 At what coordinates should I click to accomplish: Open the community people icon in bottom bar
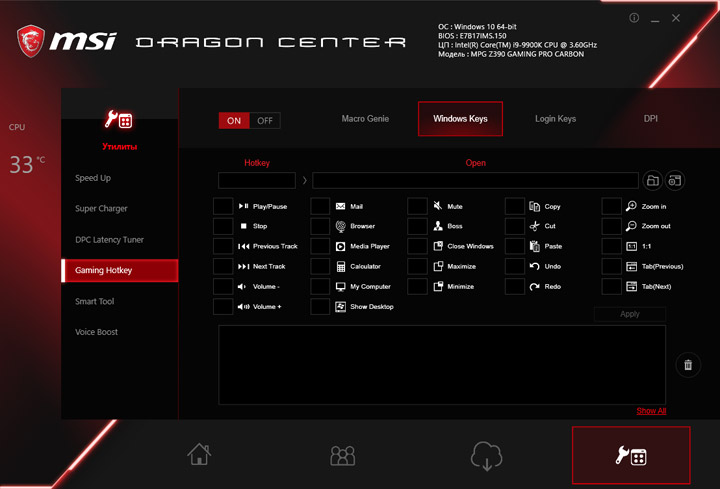pos(343,455)
